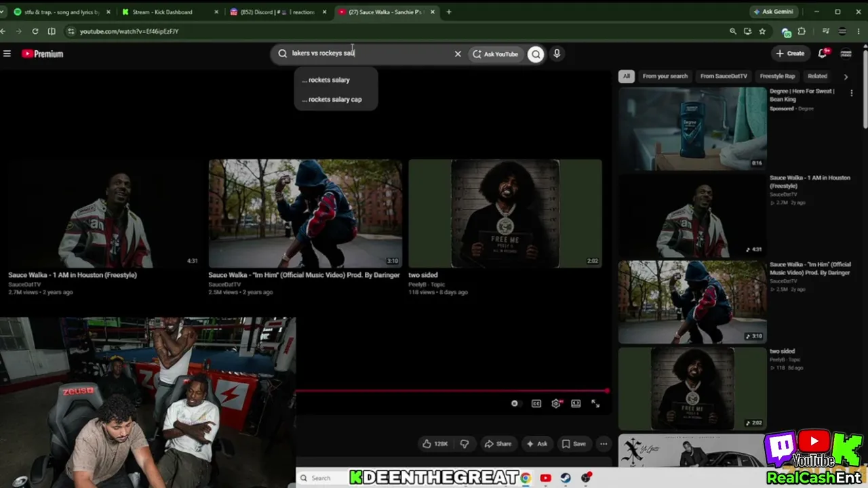
Task: Save the video to a playlist
Action: click(574, 444)
